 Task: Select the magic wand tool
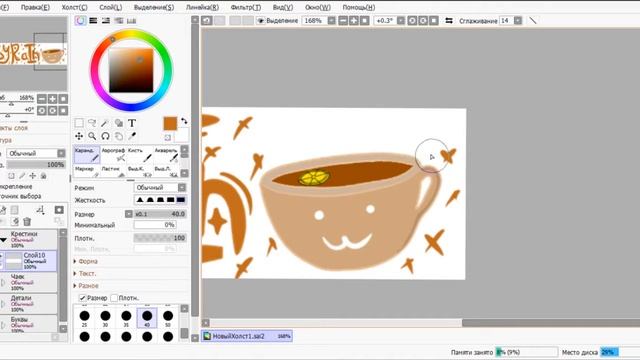(x=105, y=123)
